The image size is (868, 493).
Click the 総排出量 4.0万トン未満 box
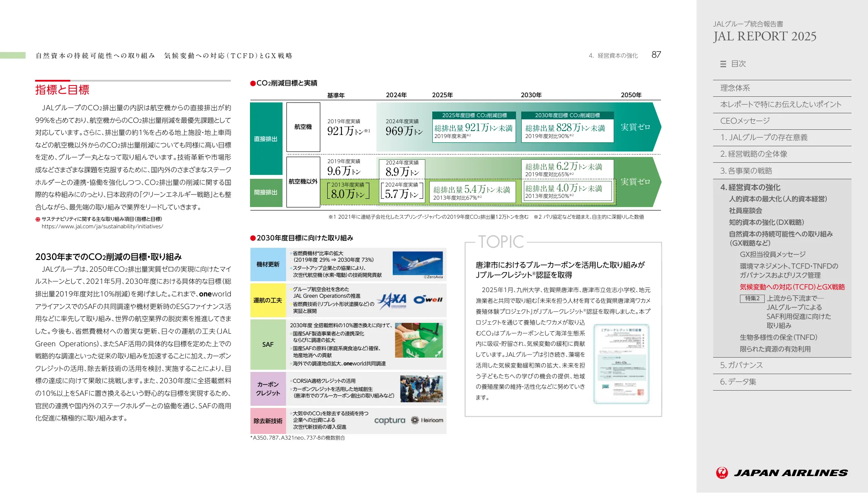[567, 191]
